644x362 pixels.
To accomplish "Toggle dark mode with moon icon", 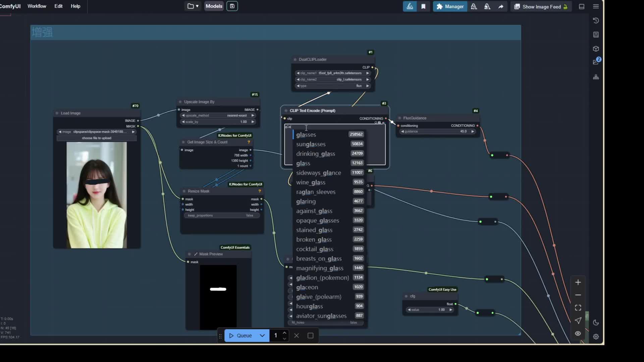I will (596, 322).
